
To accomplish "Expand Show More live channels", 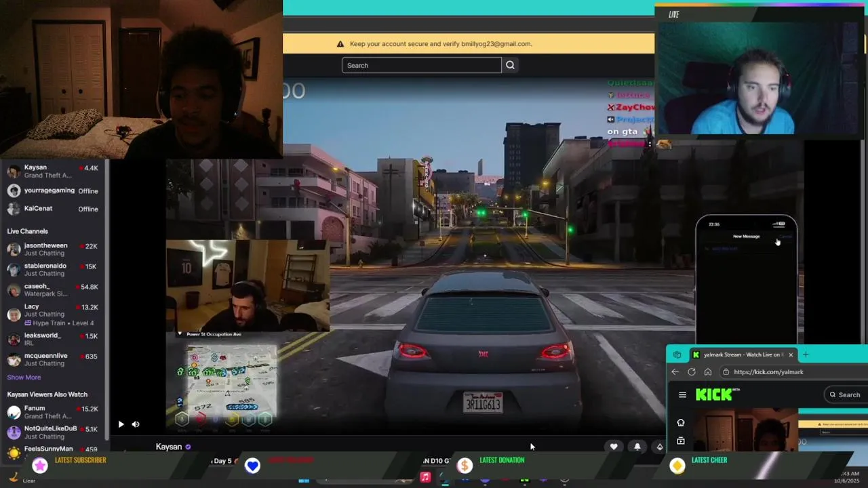I will click(x=24, y=378).
